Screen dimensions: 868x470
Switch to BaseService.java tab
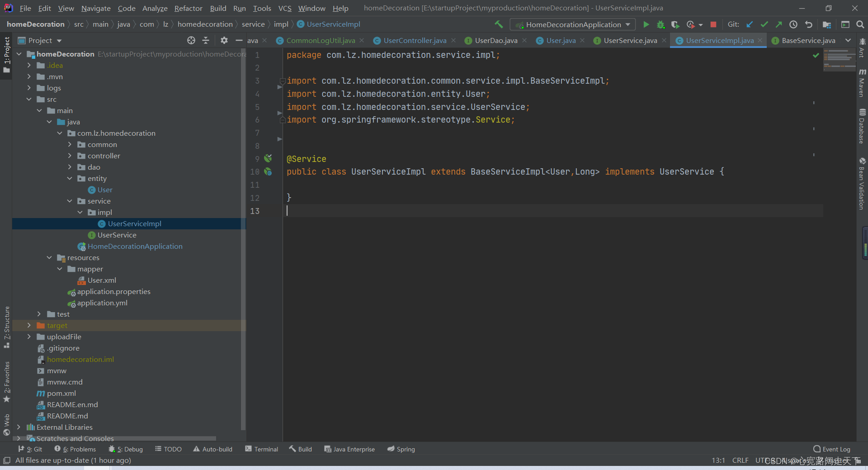tap(808, 40)
